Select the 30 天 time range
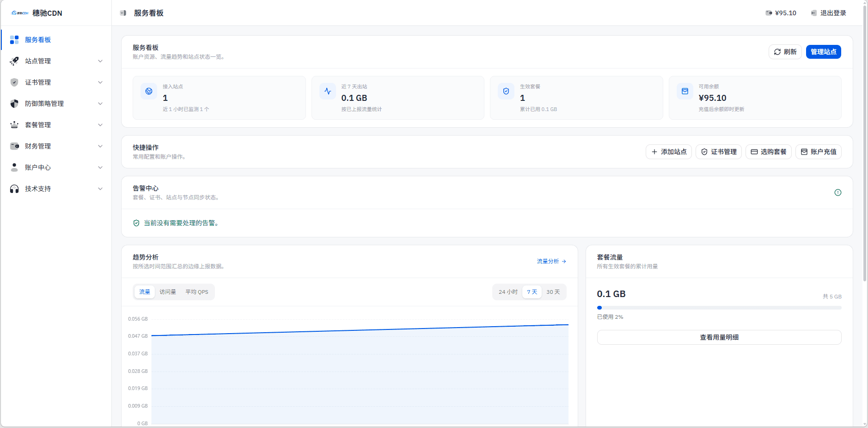Image resolution: width=868 pixels, height=428 pixels. [553, 292]
